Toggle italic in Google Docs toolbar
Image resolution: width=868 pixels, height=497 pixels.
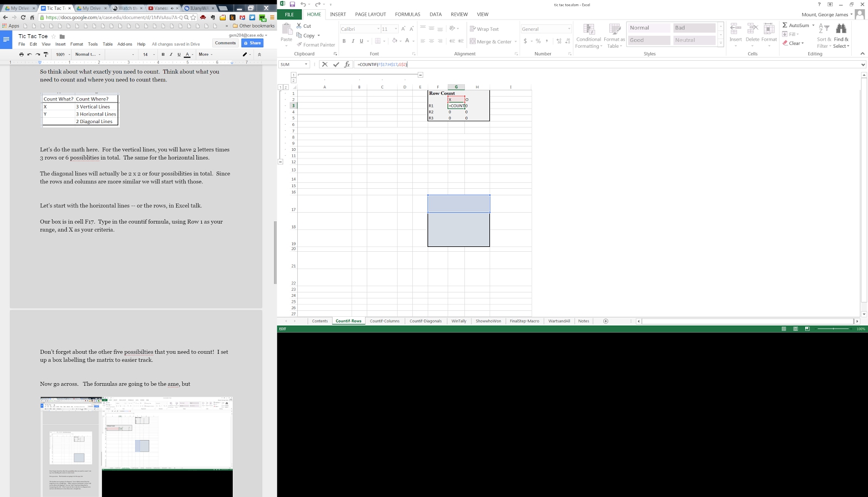coord(171,54)
